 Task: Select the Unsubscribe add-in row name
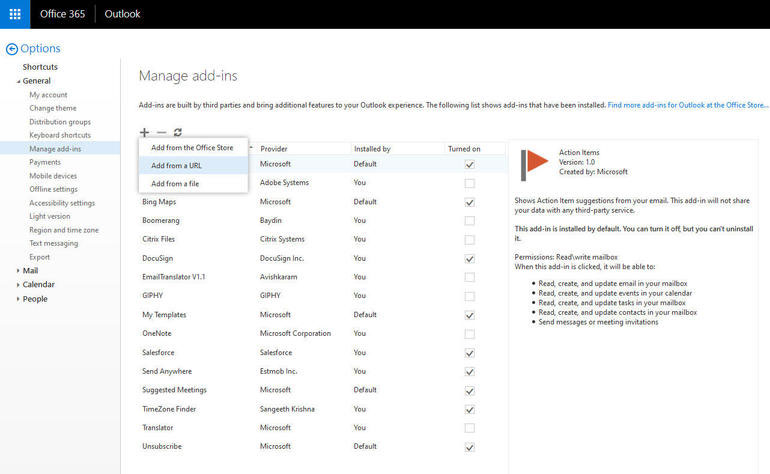coord(162,446)
